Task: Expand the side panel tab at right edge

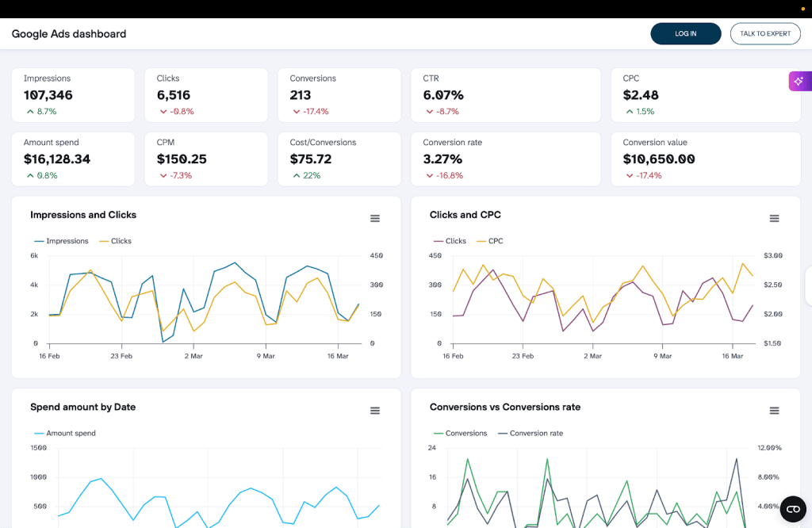Action: coord(808,285)
